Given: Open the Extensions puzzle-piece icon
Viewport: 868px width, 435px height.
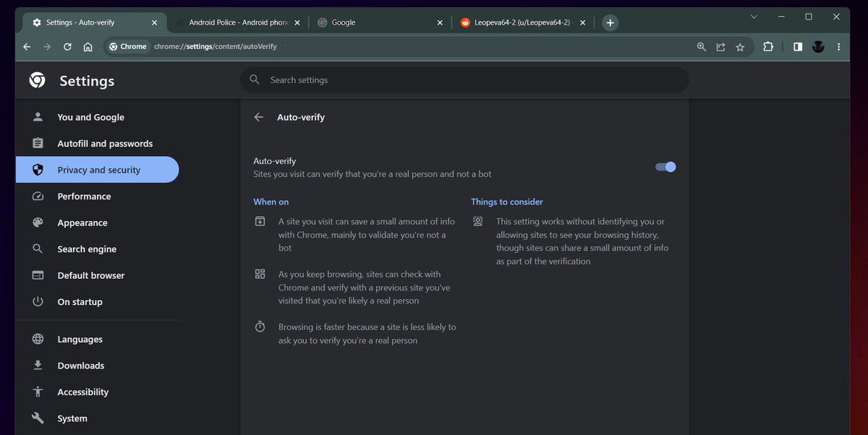Looking at the screenshot, I should pos(767,46).
